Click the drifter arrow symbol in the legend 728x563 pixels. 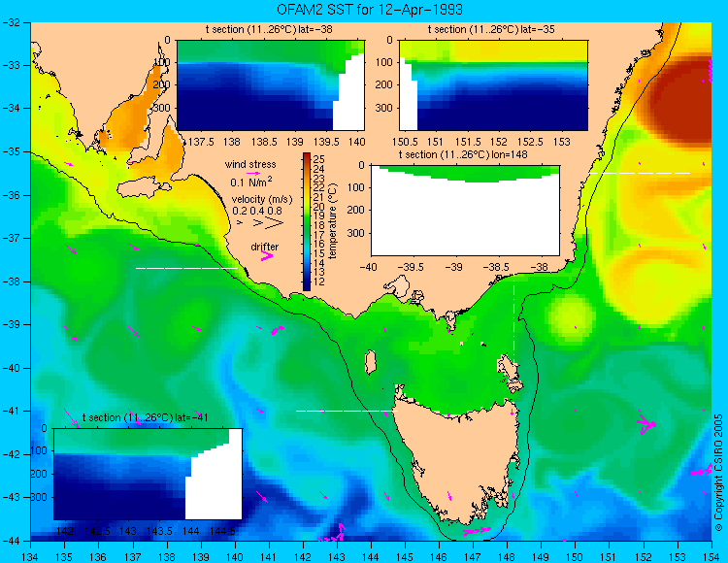tap(267, 255)
